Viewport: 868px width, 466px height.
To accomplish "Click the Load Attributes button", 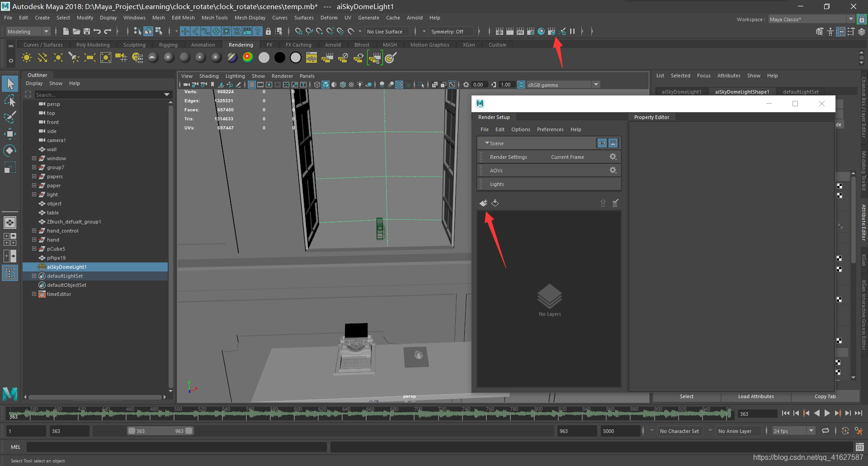I will pos(756,396).
